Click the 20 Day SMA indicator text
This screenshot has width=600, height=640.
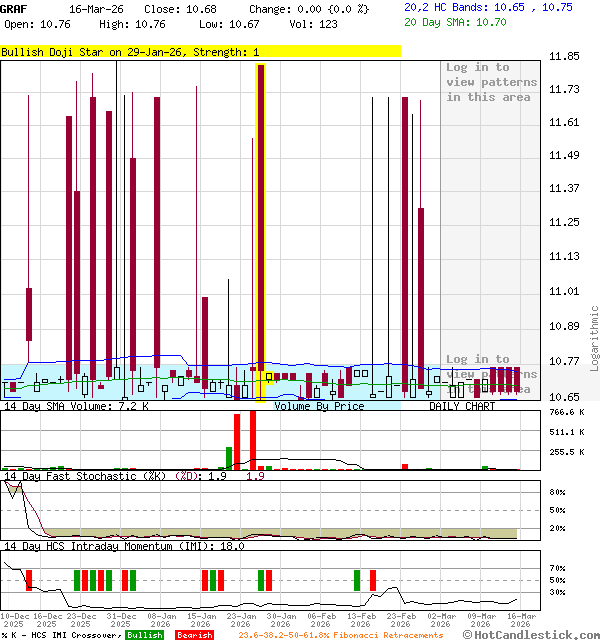click(455, 21)
